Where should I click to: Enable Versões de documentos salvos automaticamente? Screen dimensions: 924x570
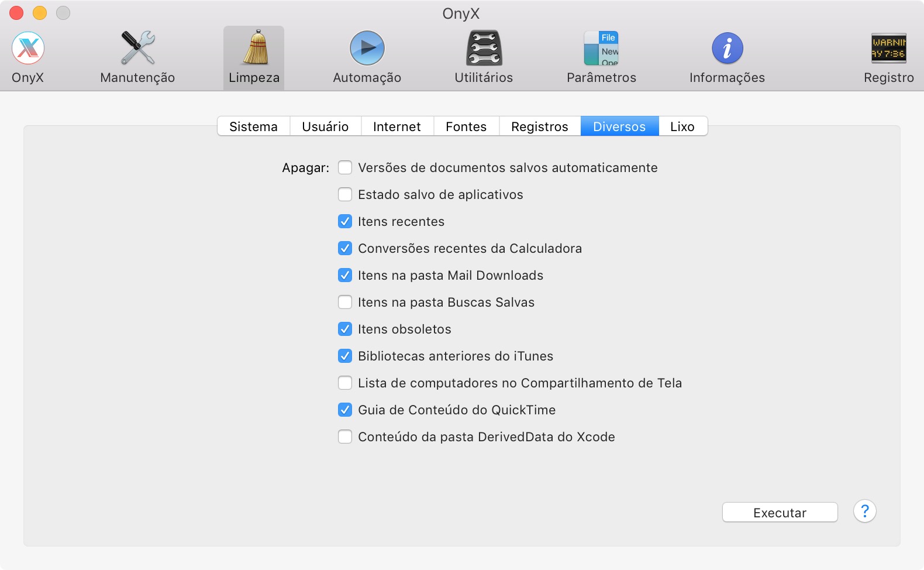(x=345, y=168)
